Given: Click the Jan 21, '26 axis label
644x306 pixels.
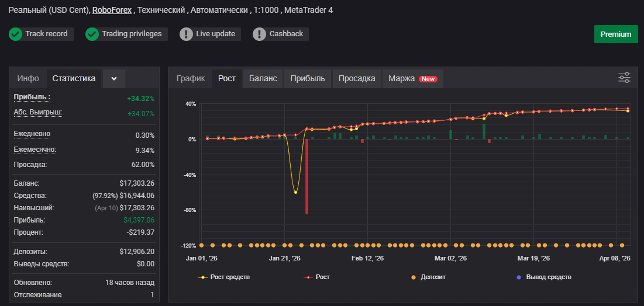Looking at the screenshot, I should point(285,259).
